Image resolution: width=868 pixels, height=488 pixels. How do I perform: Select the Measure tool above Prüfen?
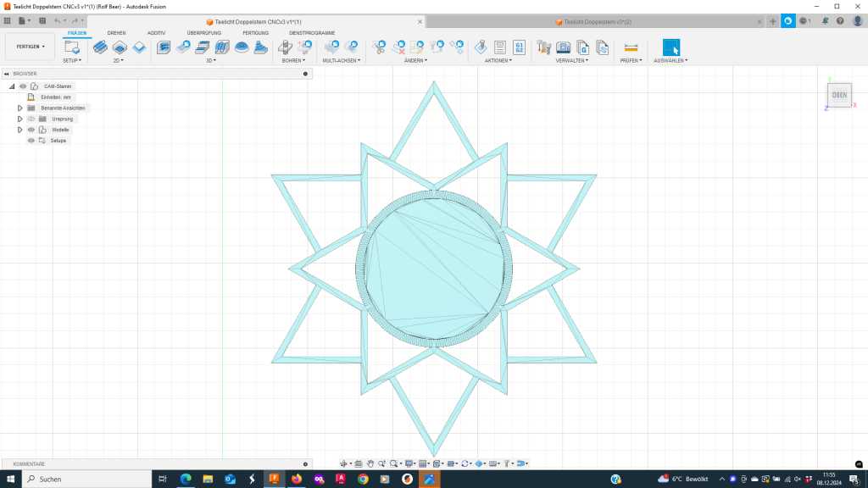point(631,47)
